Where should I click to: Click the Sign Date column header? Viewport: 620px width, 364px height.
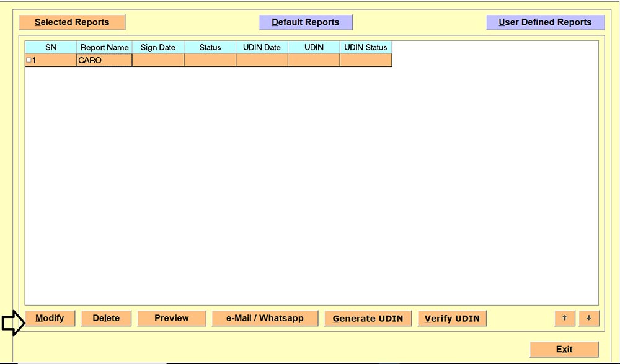point(158,47)
